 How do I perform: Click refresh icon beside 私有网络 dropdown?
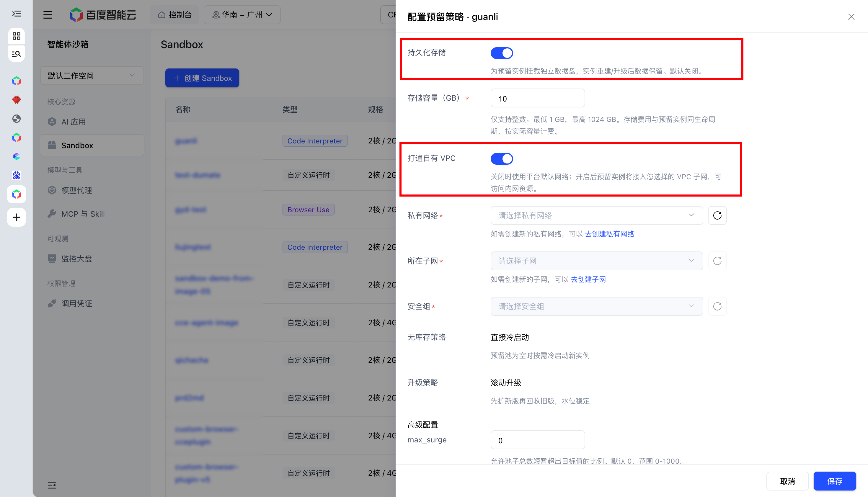[717, 215]
